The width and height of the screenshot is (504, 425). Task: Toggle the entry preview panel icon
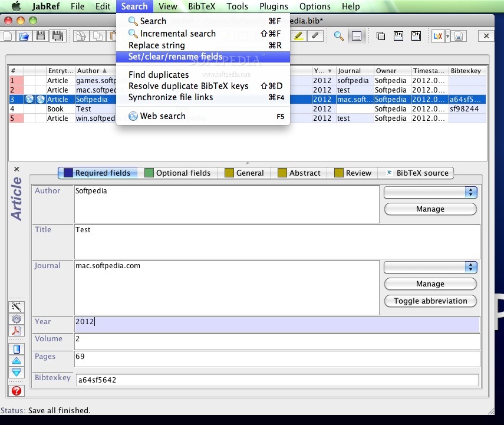pyautogui.click(x=357, y=36)
